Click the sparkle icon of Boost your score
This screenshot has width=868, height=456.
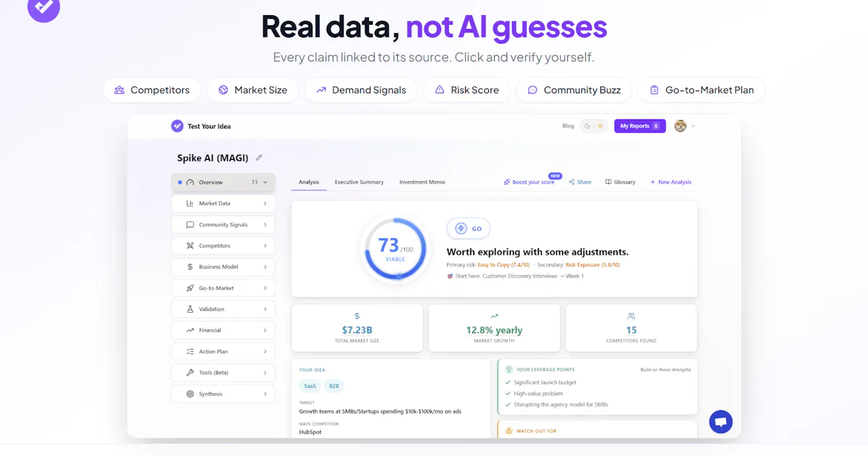point(507,182)
